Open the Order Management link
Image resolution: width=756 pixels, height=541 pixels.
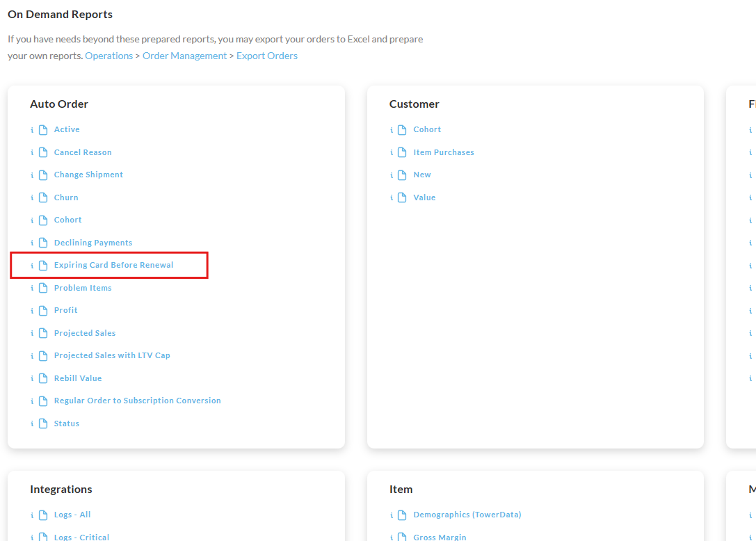pyautogui.click(x=185, y=56)
